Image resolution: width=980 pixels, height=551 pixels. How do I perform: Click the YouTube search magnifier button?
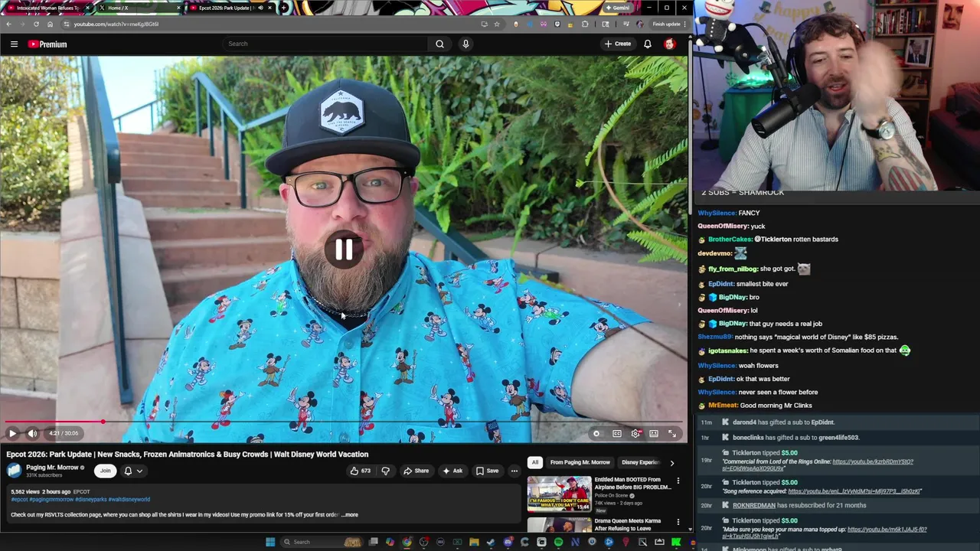coord(439,44)
